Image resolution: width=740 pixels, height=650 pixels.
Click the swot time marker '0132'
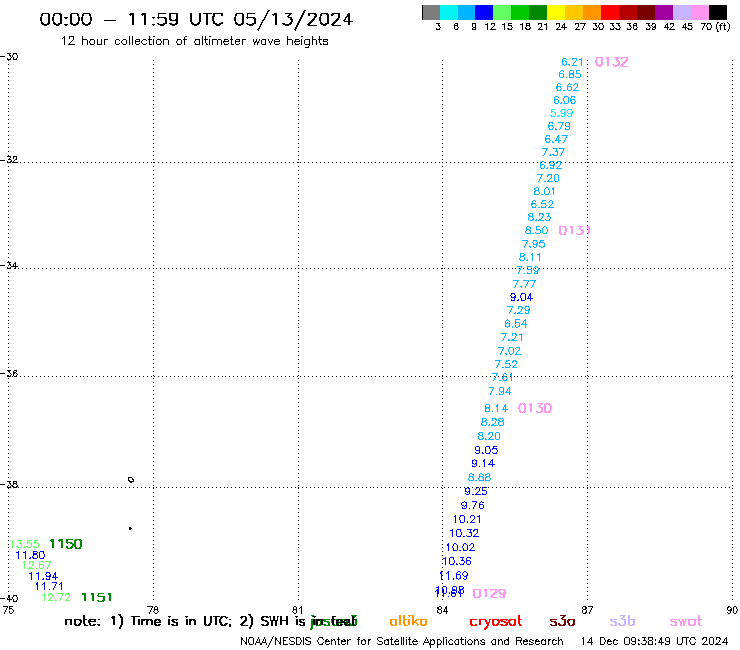(611, 62)
